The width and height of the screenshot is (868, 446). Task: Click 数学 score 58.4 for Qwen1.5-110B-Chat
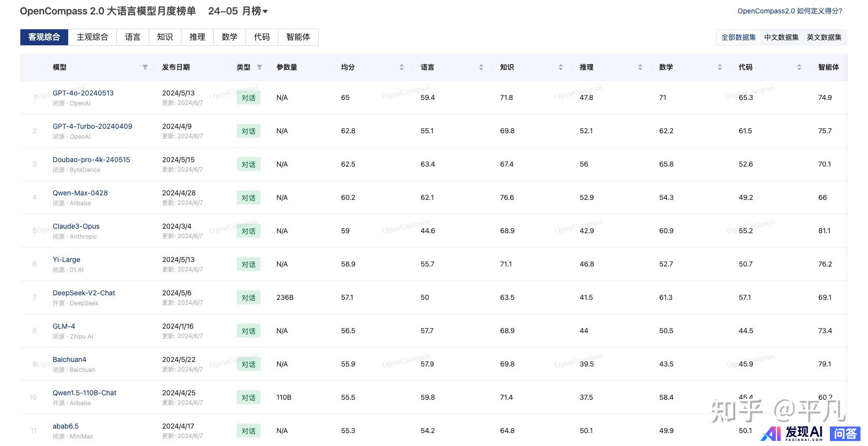(666, 397)
